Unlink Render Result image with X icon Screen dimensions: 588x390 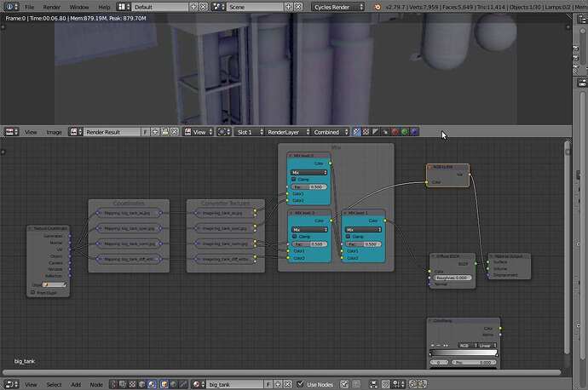175,132
